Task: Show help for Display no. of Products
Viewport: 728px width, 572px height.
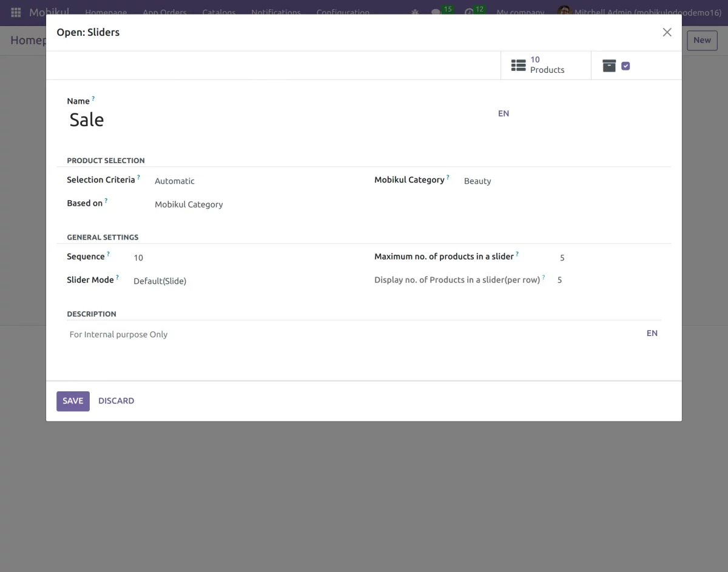Action: [544, 277]
